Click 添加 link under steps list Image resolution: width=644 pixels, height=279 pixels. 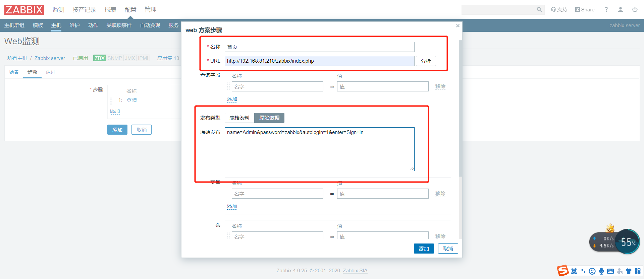(x=115, y=111)
